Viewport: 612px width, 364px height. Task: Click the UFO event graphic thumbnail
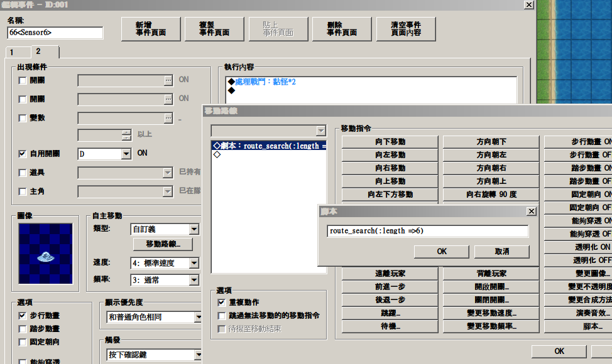(45, 254)
